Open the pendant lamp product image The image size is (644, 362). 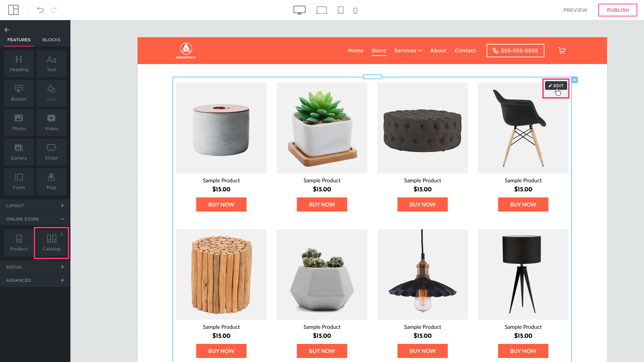[x=423, y=275]
